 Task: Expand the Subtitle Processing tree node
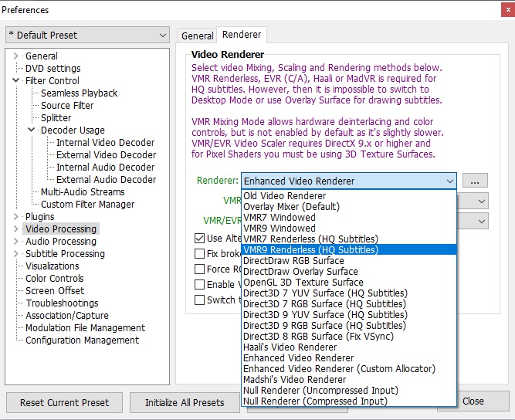point(15,253)
